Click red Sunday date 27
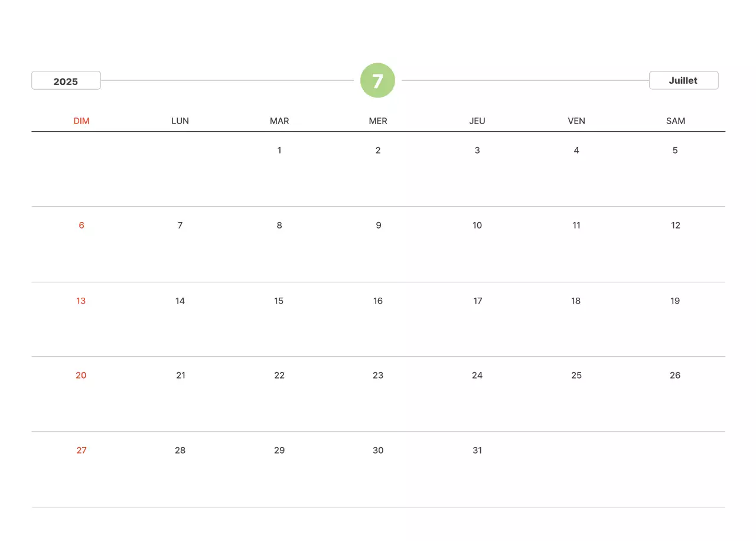756x541 pixels. coord(82,450)
